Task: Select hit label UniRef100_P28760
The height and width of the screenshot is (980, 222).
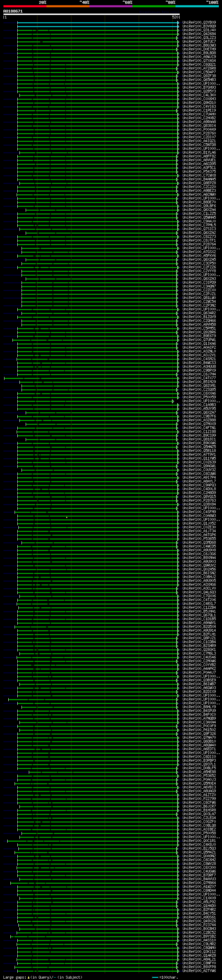Action: 199,133
